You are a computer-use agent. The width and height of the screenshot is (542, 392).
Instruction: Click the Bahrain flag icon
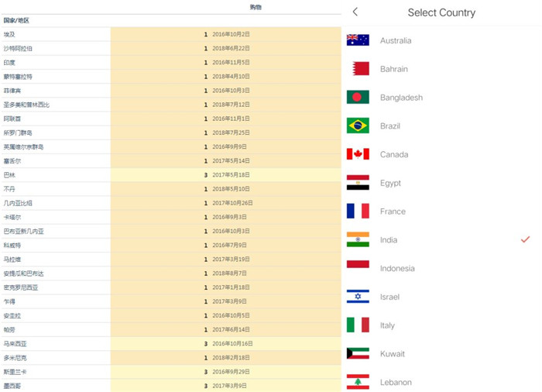click(x=358, y=69)
